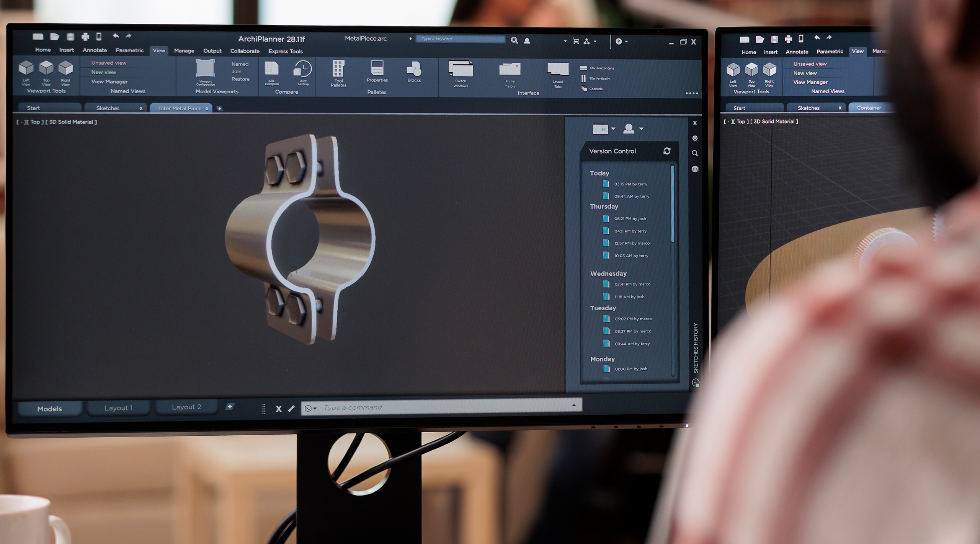Expand the command line history arrow

(x=574, y=405)
